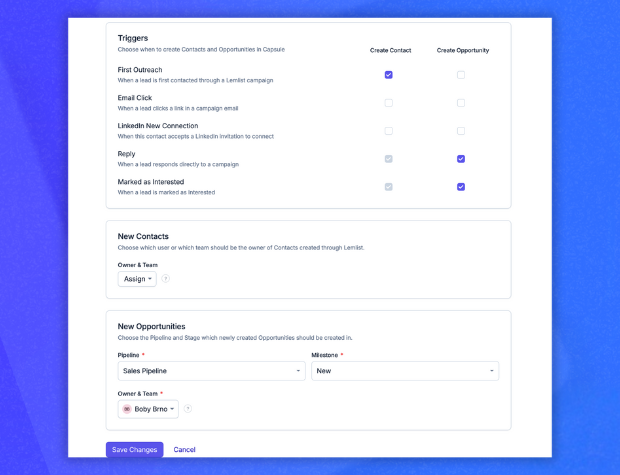Image resolution: width=620 pixels, height=475 pixels.
Task: Enable LinkedIn New Connection Create Contact checkbox
Action: pos(389,131)
